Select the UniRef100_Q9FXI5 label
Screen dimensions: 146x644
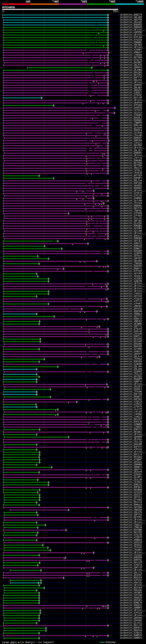click(x=131, y=568)
